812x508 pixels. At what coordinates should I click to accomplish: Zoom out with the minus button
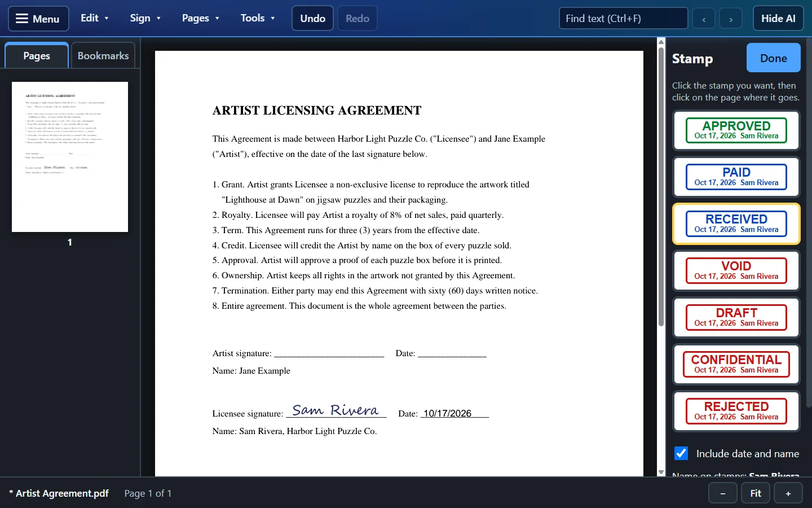[723, 493]
